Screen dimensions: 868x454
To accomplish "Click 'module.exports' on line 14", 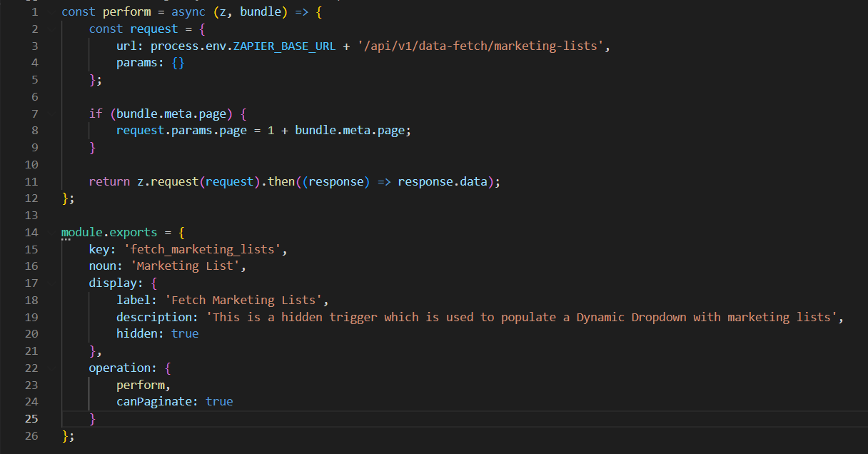I will click(x=109, y=232).
